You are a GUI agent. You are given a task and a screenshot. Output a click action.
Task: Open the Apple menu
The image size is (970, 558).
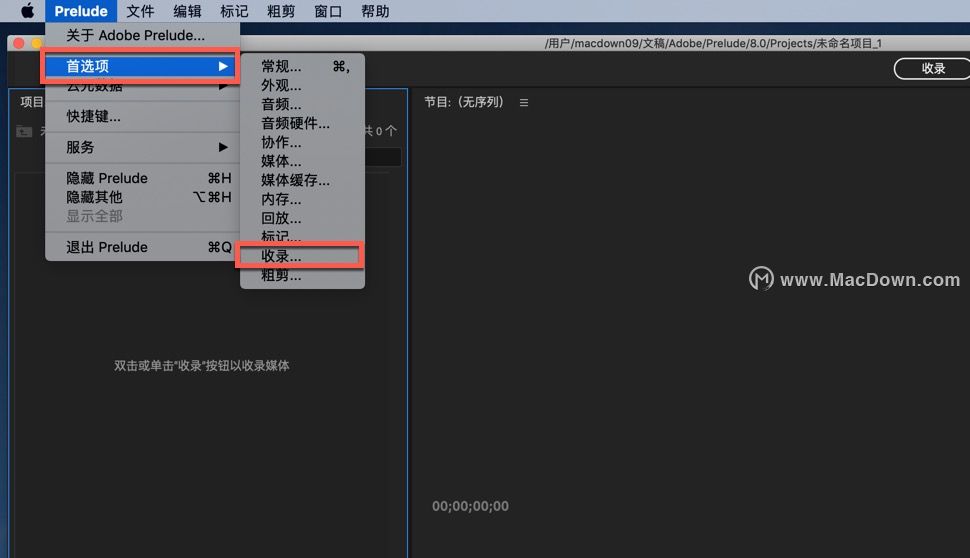pos(27,11)
